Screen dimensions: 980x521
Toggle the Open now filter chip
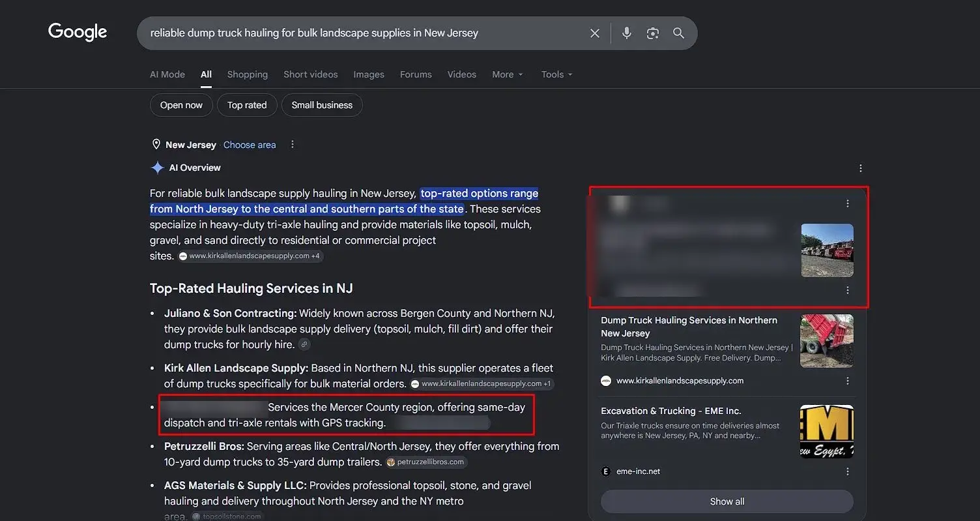coord(181,105)
